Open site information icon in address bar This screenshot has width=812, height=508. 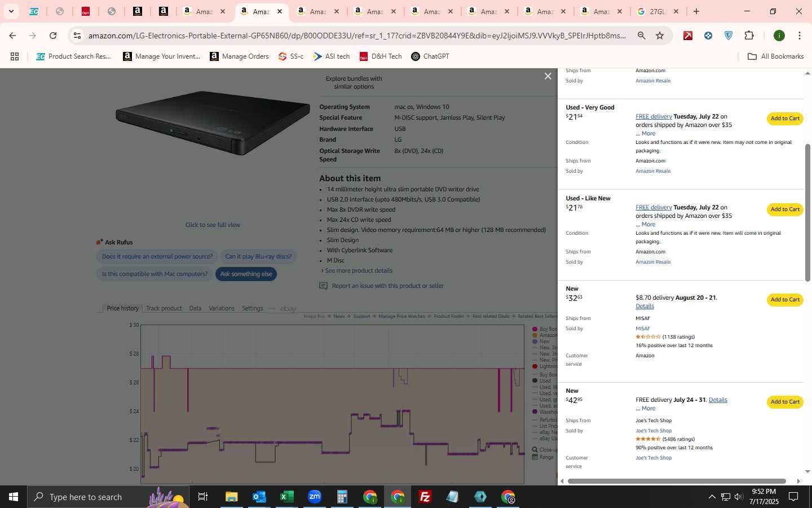(77, 36)
